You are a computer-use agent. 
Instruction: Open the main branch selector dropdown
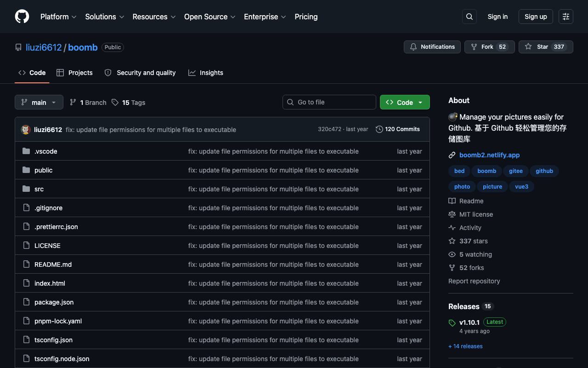tap(39, 102)
